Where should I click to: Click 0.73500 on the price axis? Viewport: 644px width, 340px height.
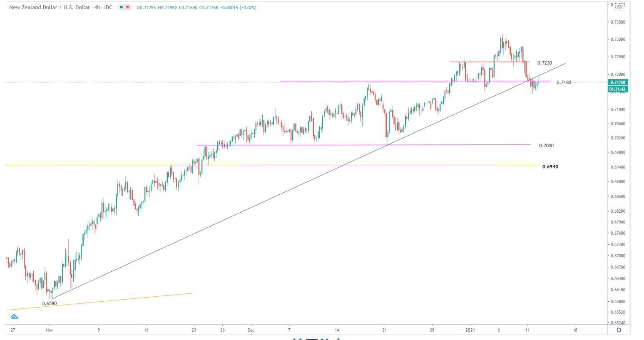pos(618,22)
